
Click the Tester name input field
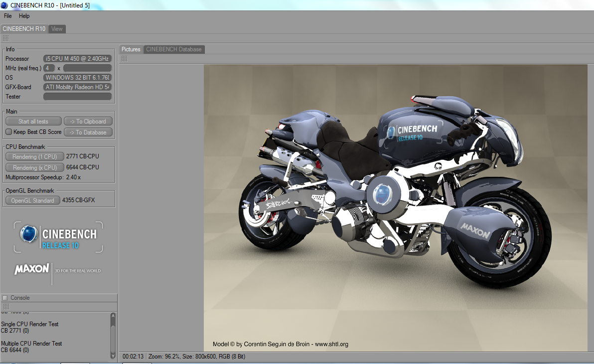click(77, 97)
